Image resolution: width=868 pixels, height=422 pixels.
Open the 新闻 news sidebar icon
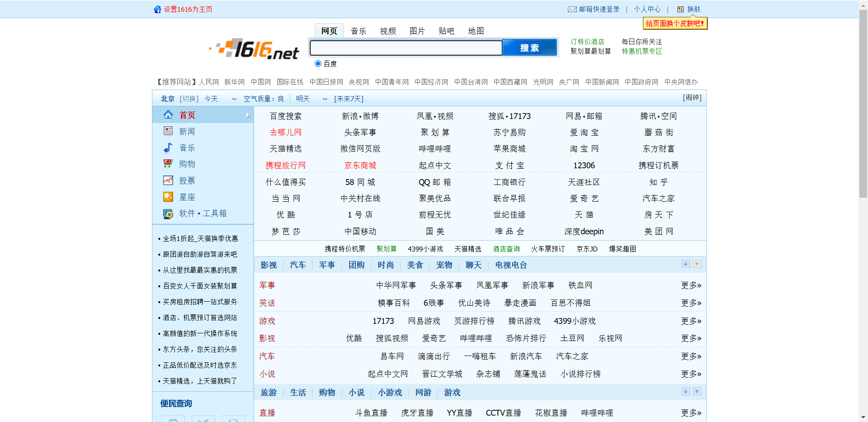click(168, 131)
